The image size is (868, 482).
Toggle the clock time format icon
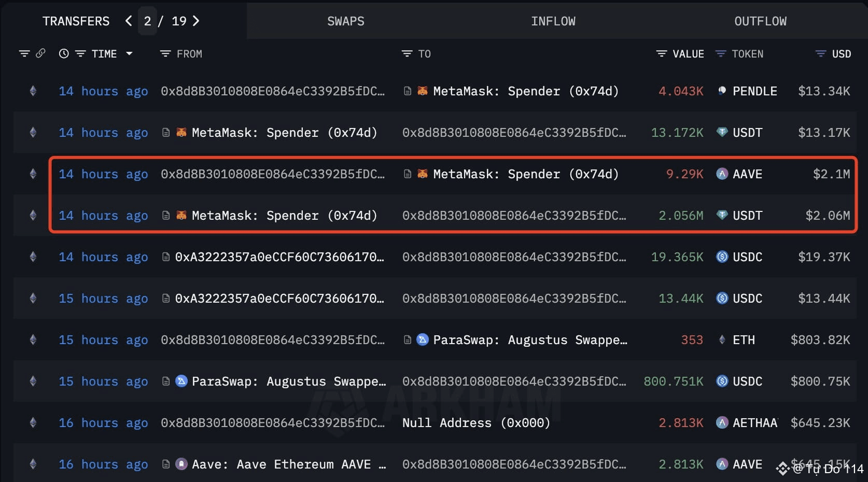tap(64, 53)
